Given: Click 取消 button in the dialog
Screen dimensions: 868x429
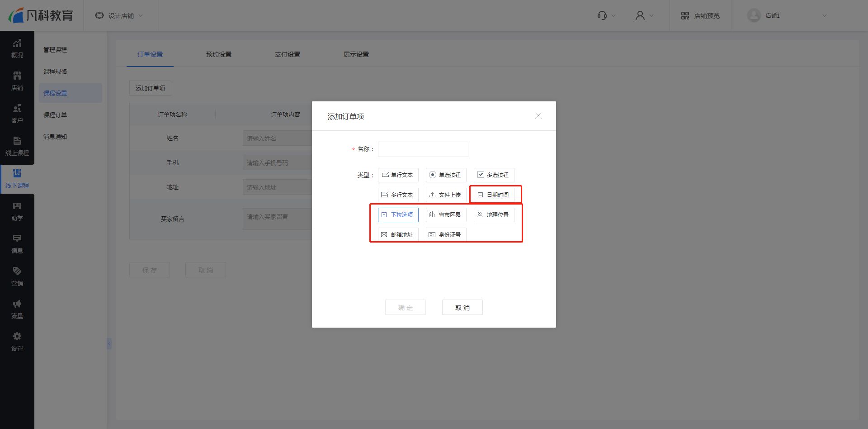Looking at the screenshot, I should point(462,307).
